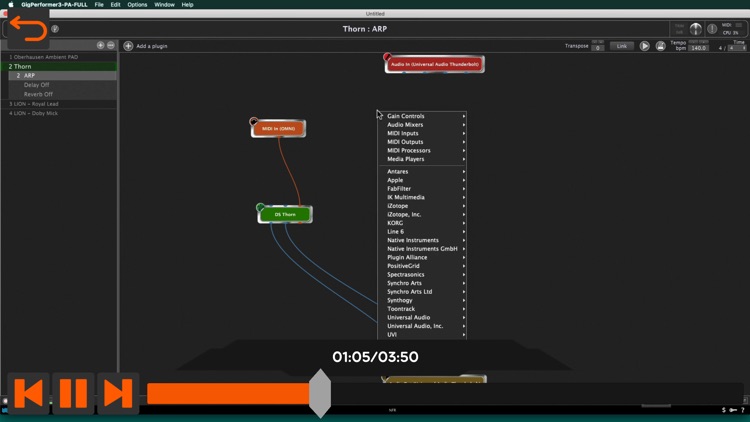750x422 pixels.
Task: Click the time signature denominator field
Action: point(737,48)
